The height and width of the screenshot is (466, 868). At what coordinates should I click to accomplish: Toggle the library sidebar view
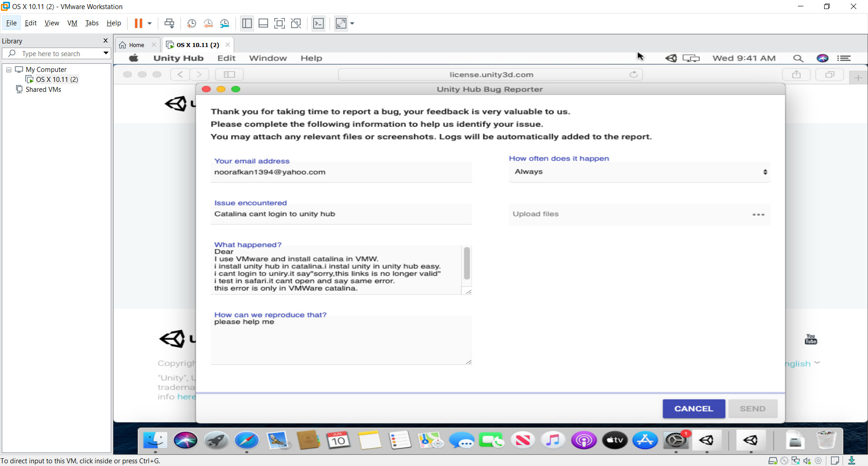247,24
